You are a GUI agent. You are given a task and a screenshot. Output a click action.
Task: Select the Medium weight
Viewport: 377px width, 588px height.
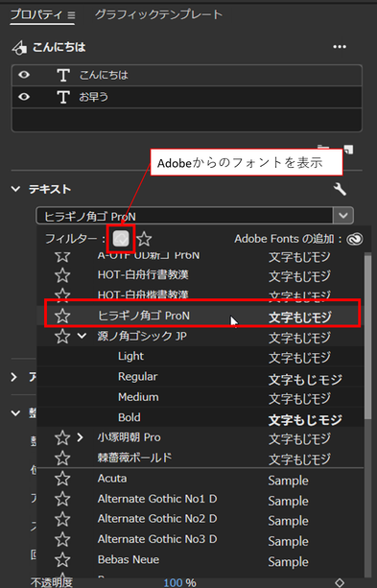(138, 397)
